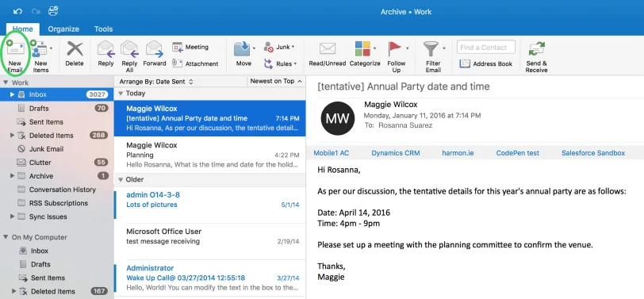Expand the Work Inbox folder
The height and width of the screenshot is (299, 644).
13,94
